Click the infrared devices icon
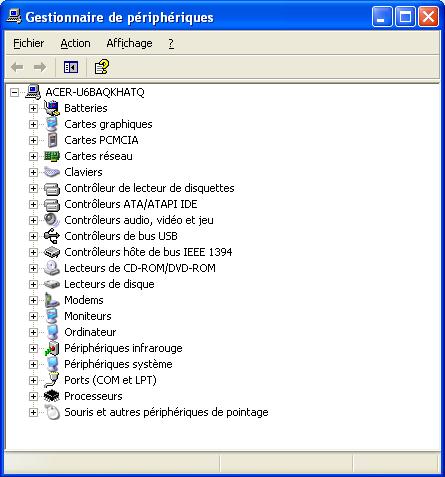 click(52, 348)
